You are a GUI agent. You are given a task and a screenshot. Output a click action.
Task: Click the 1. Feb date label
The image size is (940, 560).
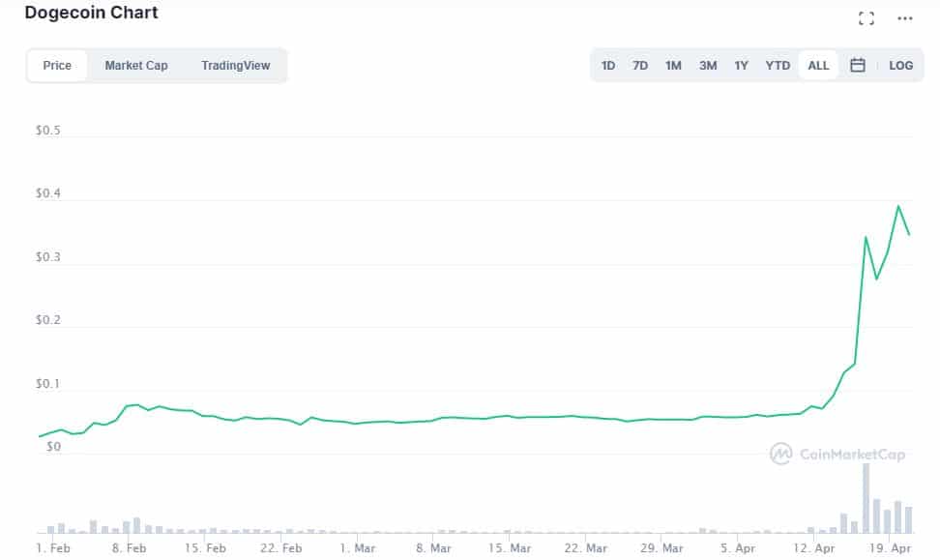(53, 548)
